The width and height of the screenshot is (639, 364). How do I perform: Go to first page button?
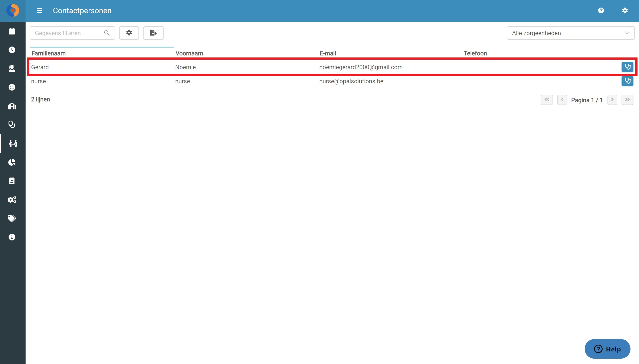point(547,100)
